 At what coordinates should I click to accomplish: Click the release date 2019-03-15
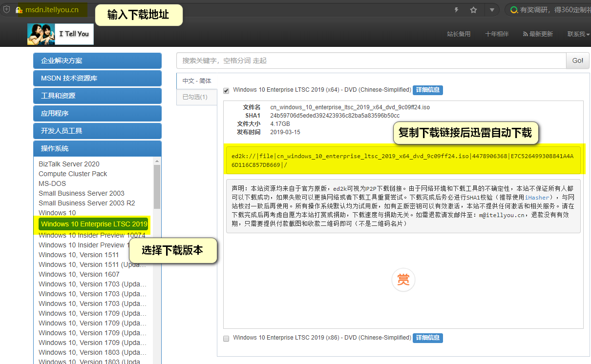285,132
